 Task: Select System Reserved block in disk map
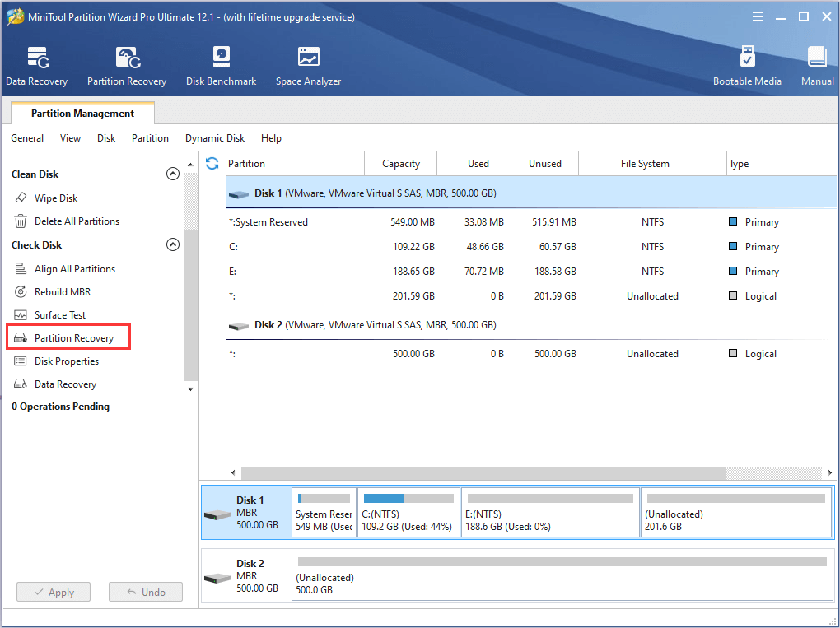[324, 512]
